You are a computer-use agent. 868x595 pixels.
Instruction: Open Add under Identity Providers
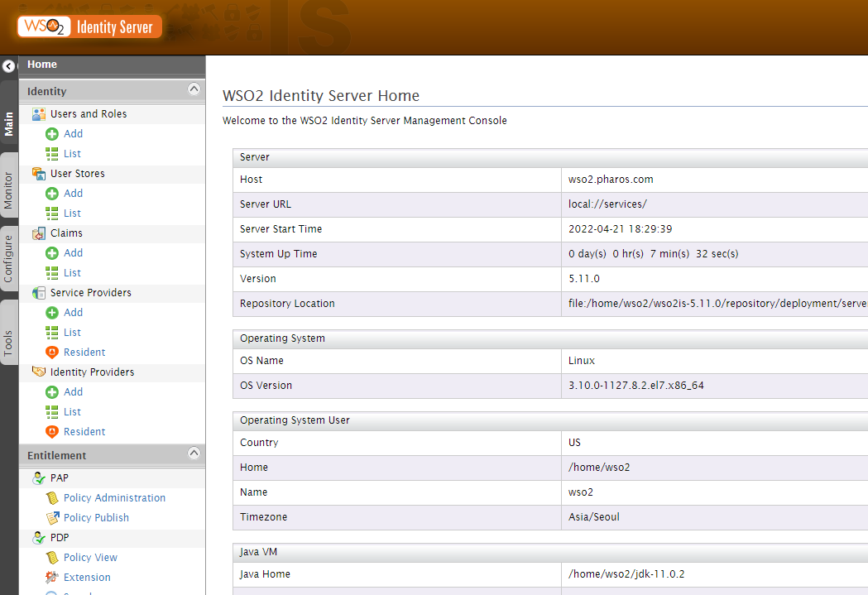(73, 392)
